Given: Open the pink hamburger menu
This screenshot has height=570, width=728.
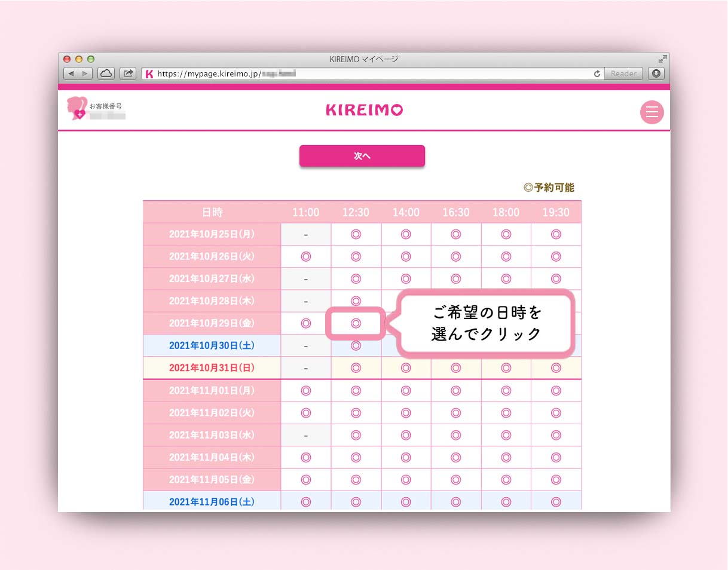Looking at the screenshot, I should [652, 112].
